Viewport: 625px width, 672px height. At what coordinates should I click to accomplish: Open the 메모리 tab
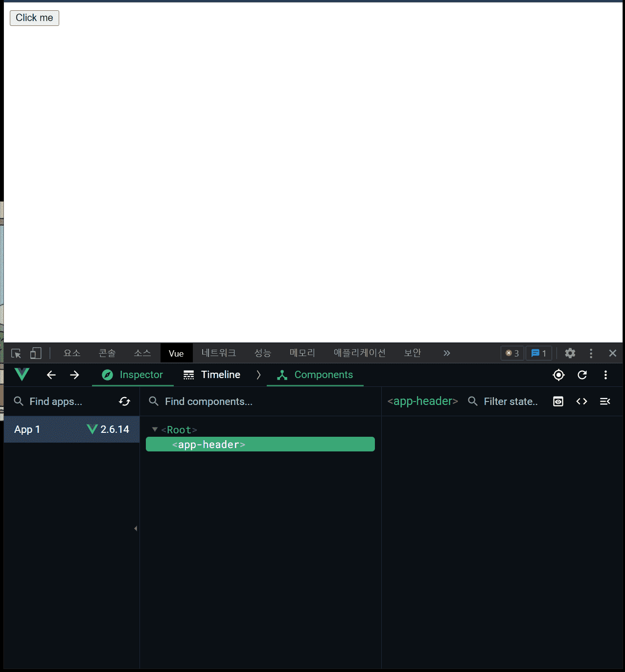point(302,353)
